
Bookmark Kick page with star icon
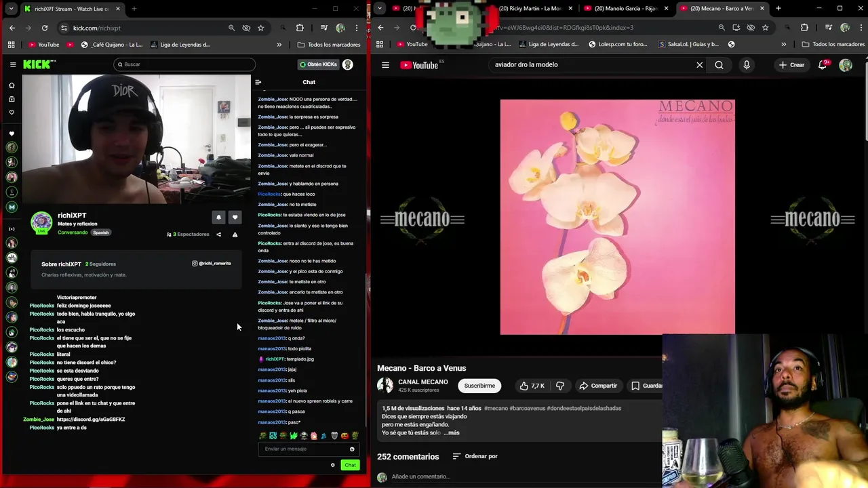(261, 28)
